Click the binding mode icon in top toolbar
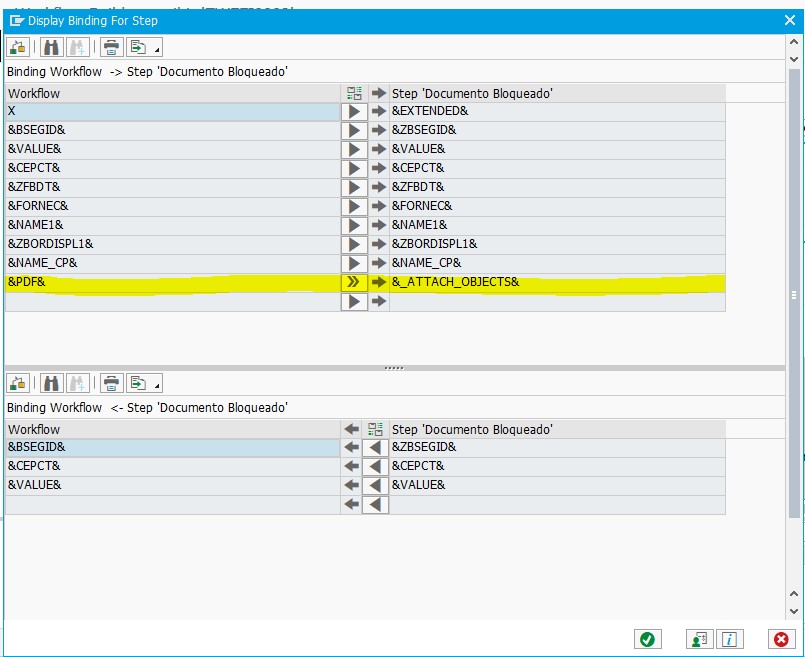The image size is (805, 657). pyautogui.click(x=18, y=46)
